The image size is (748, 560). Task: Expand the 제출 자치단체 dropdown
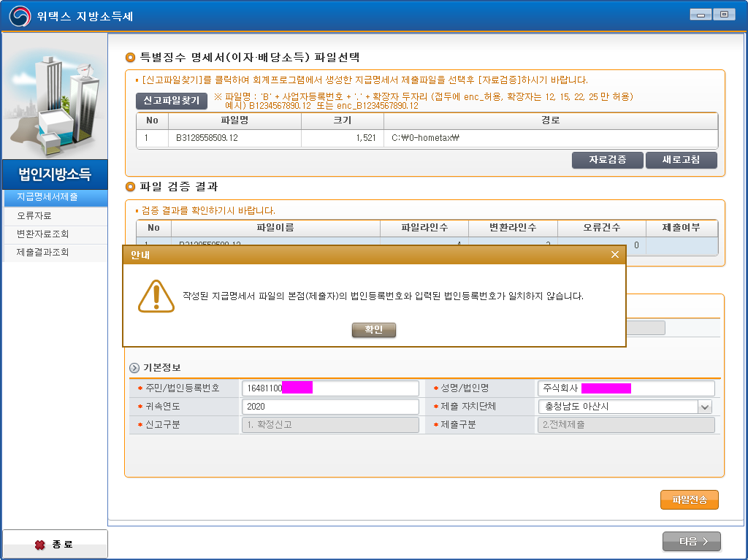pyautogui.click(x=704, y=407)
